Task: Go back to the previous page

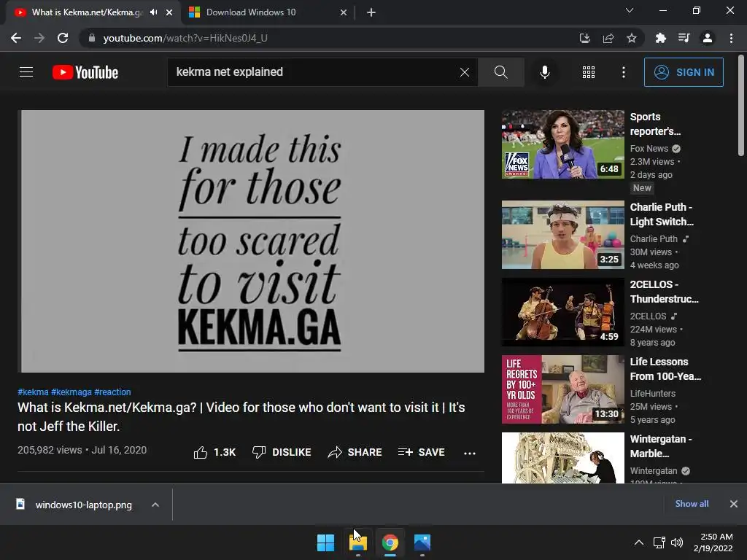Action: (16, 38)
